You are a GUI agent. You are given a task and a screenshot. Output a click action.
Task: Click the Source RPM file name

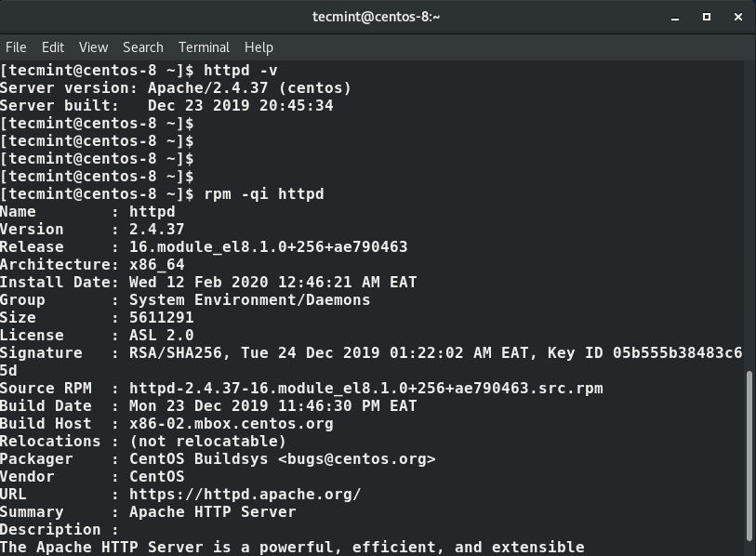point(366,389)
